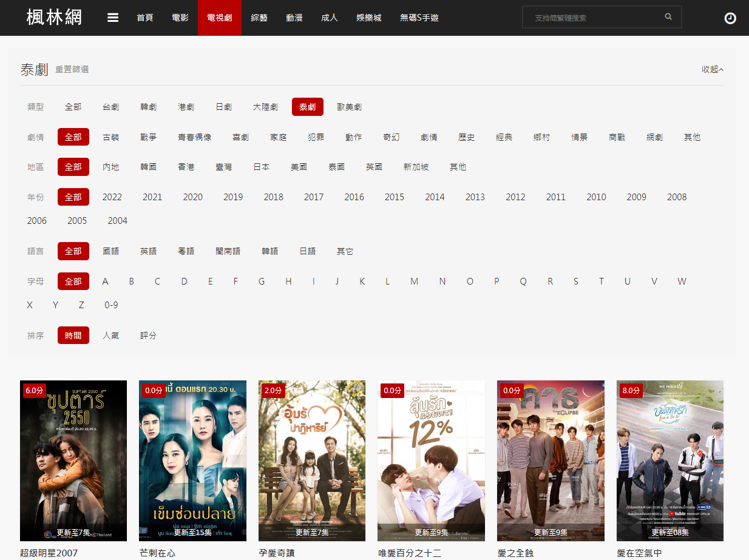Open the hamburger menu icon

click(113, 18)
